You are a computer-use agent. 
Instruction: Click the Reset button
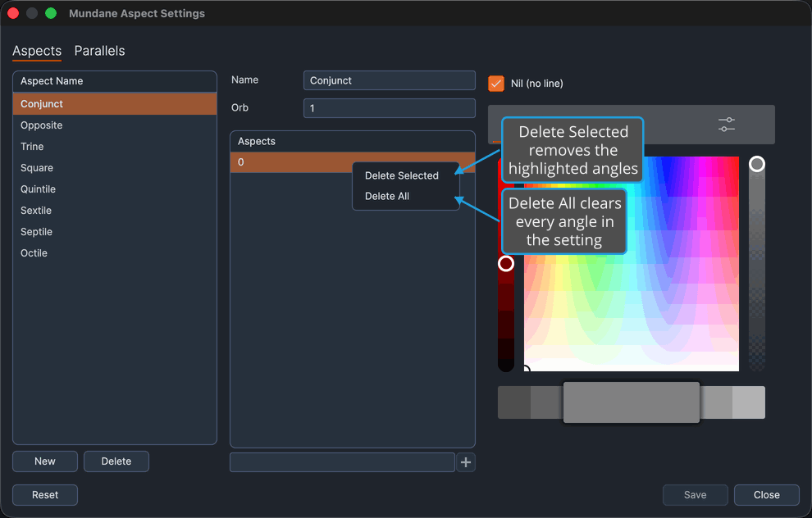45,495
